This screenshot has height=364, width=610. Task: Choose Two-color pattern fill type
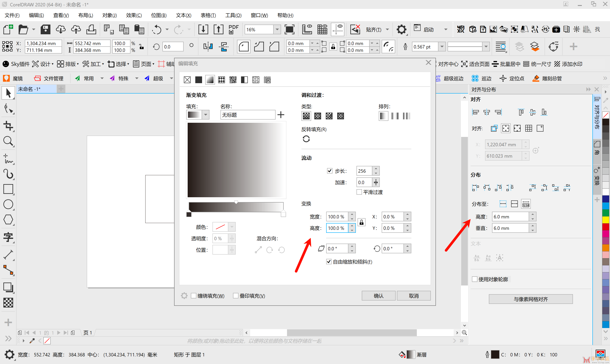point(244,80)
